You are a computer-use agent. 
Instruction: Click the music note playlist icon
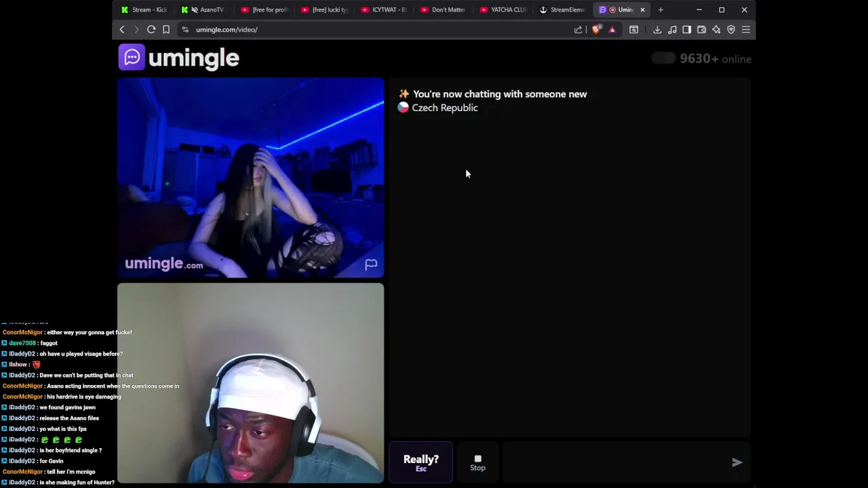672,30
